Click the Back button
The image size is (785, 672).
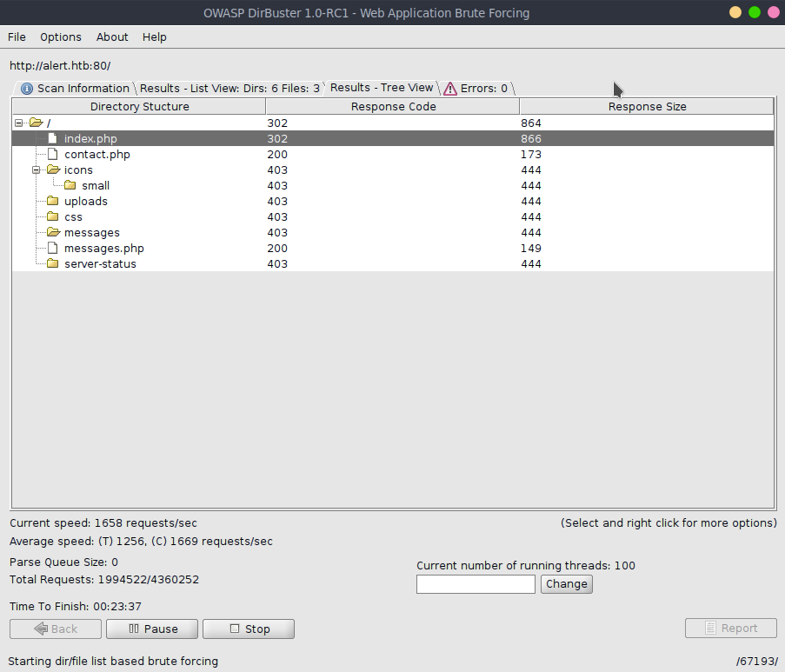click(56, 629)
